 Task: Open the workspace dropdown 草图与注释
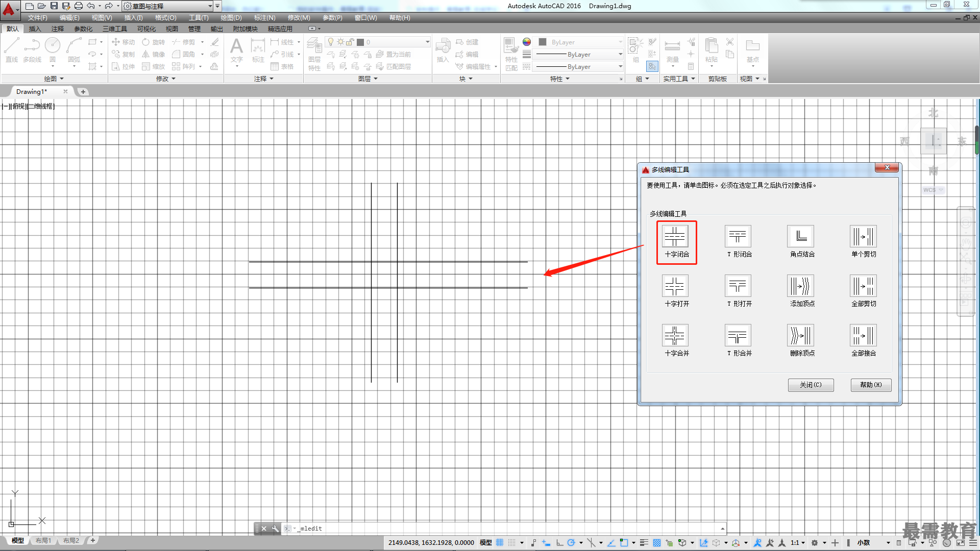coord(168,6)
